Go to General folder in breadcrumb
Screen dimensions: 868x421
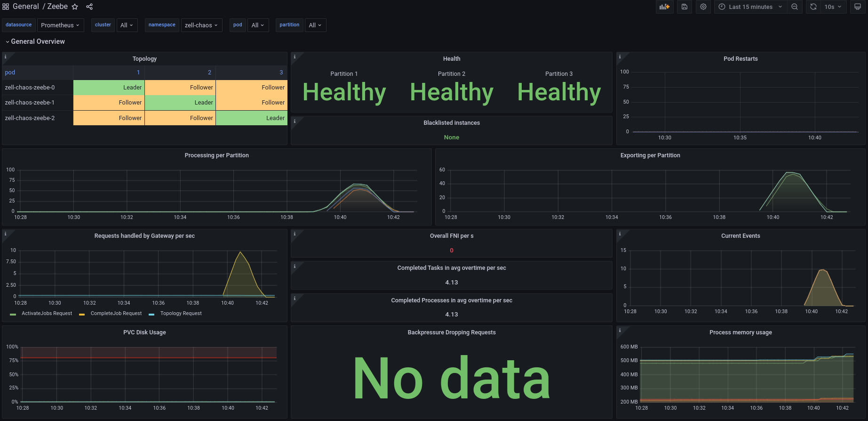tap(26, 7)
